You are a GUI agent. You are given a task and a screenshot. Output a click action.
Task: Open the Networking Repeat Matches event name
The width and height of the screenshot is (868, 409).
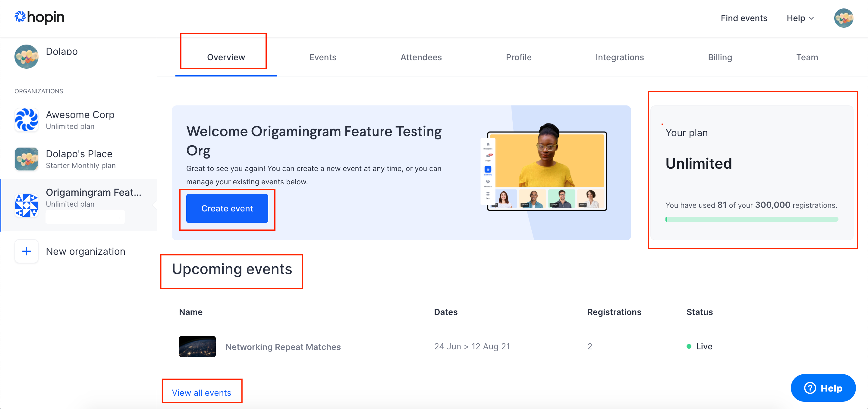pyautogui.click(x=283, y=347)
